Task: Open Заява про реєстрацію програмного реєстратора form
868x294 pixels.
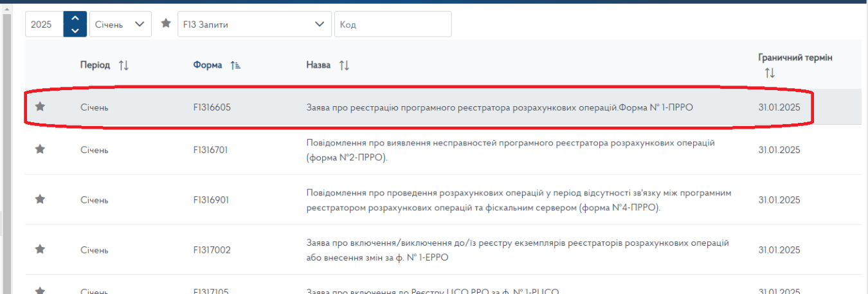Action: pyautogui.click(x=503, y=107)
